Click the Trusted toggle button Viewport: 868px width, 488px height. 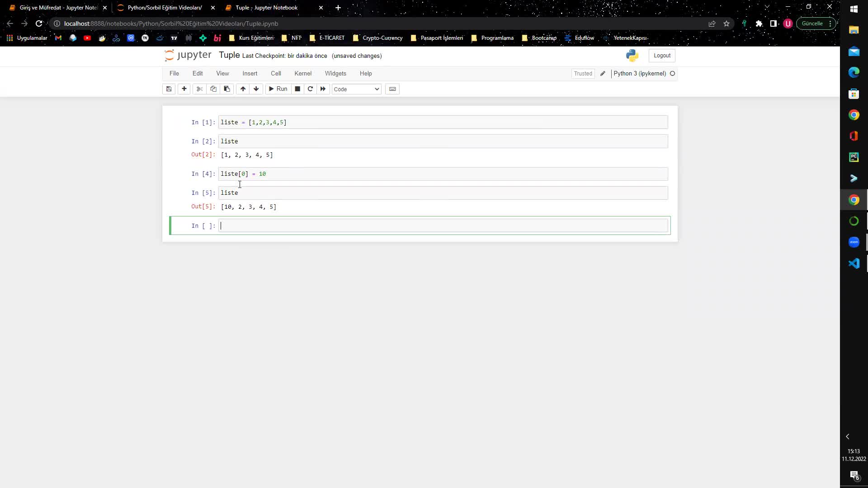[583, 73]
